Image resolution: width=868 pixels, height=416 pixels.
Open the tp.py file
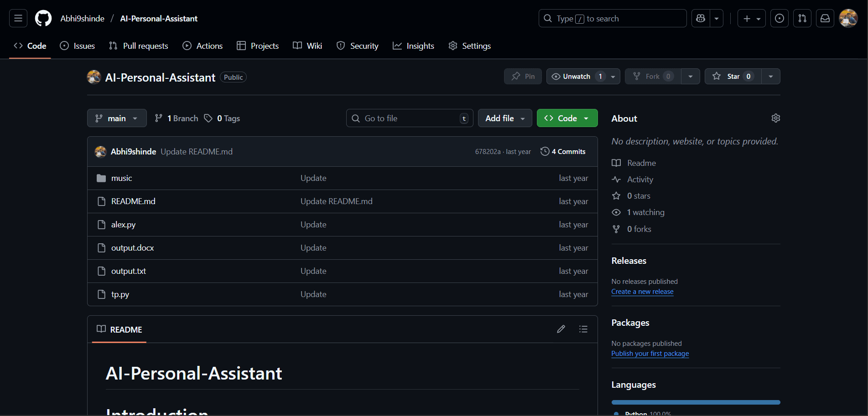tap(120, 294)
